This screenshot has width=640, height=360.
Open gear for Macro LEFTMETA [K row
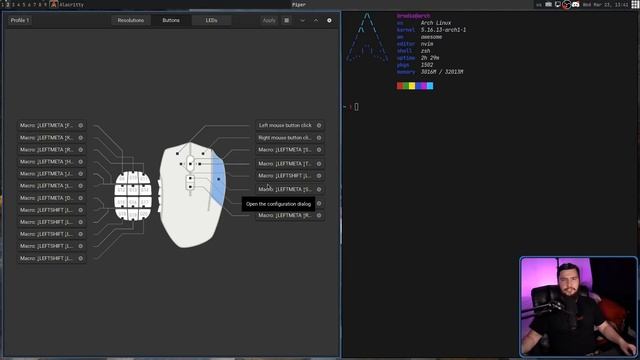click(x=81, y=138)
